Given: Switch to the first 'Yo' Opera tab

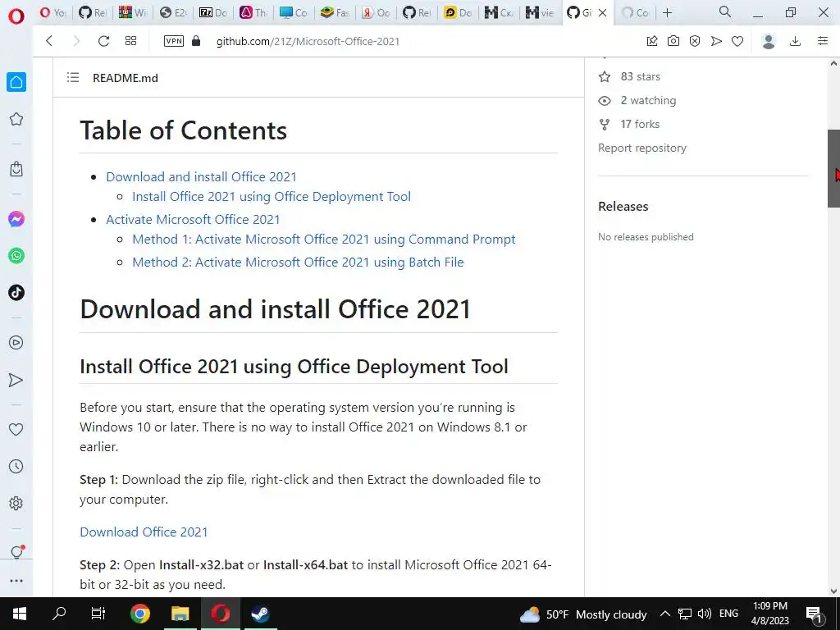Looking at the screenshot, I should tap(53, 13).
